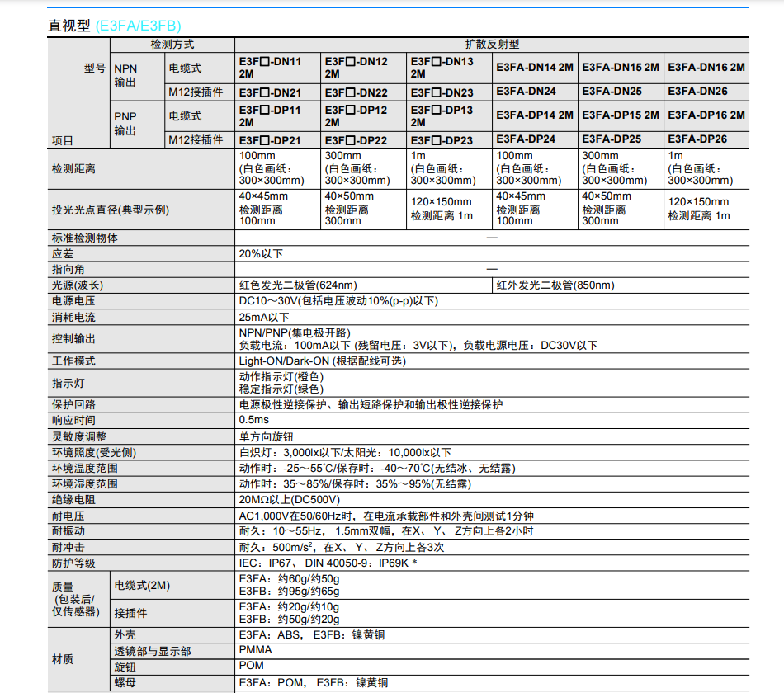Viewport: 784px width, 693px height.
Task: Select the 20MΩ以上(DC500V) insulation resistance value
Action: [x=289, y=499]
